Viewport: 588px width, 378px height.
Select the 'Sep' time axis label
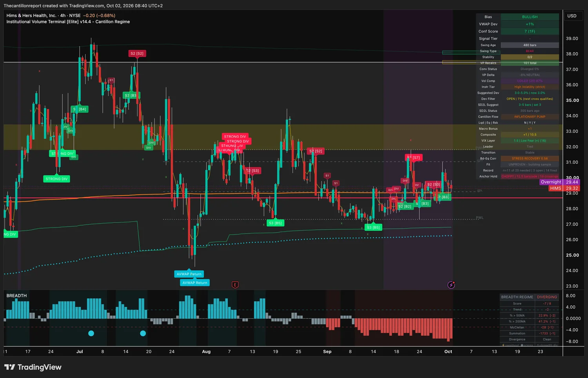coord(327,352)
